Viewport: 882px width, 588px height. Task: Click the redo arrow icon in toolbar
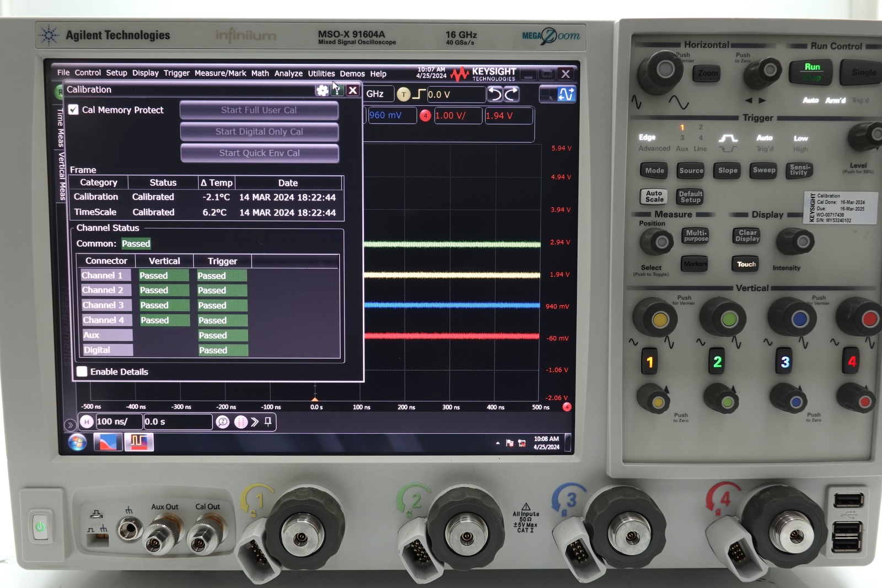(x=512, y=94)
